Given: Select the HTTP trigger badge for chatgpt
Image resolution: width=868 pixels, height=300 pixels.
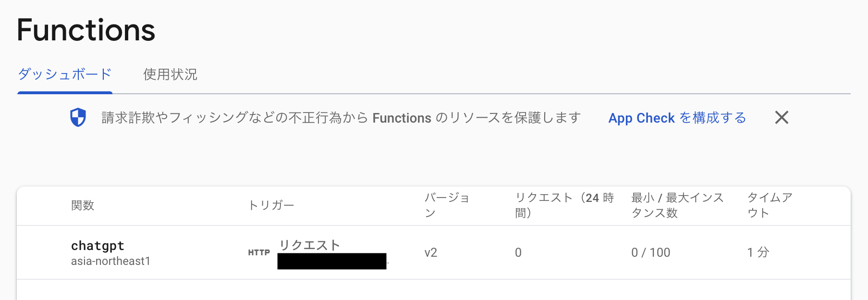Looking at the screenshot, I should 258,251.
